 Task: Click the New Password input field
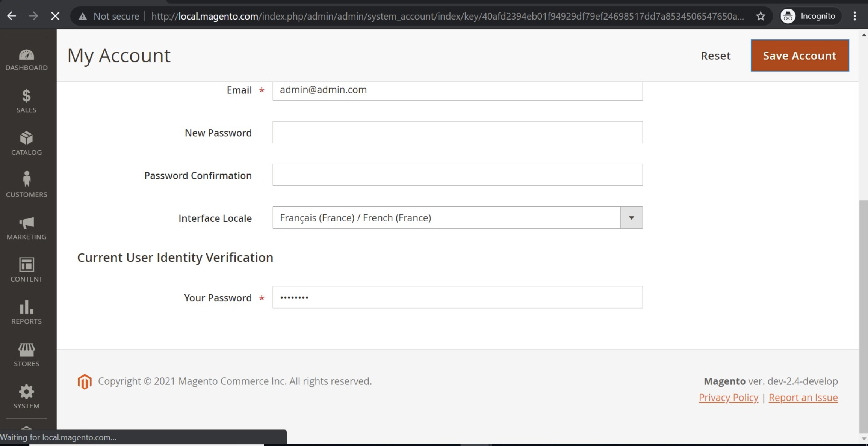pyautogui.click(x=457, y=132)
